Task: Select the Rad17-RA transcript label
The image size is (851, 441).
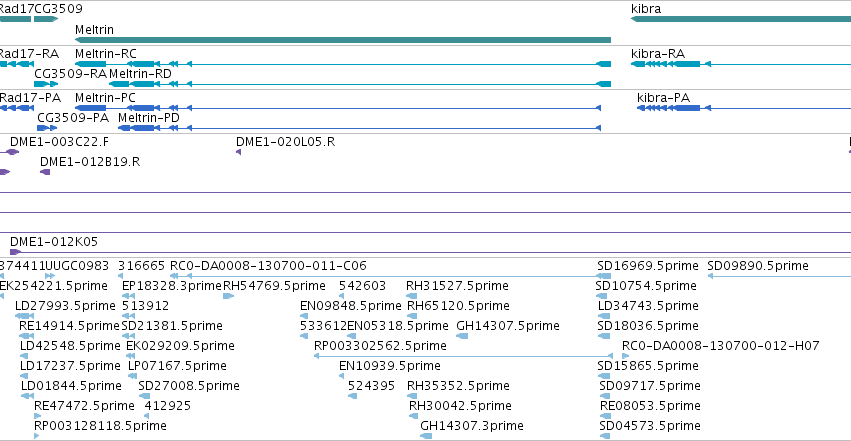Action: click(x=29, y=54)
